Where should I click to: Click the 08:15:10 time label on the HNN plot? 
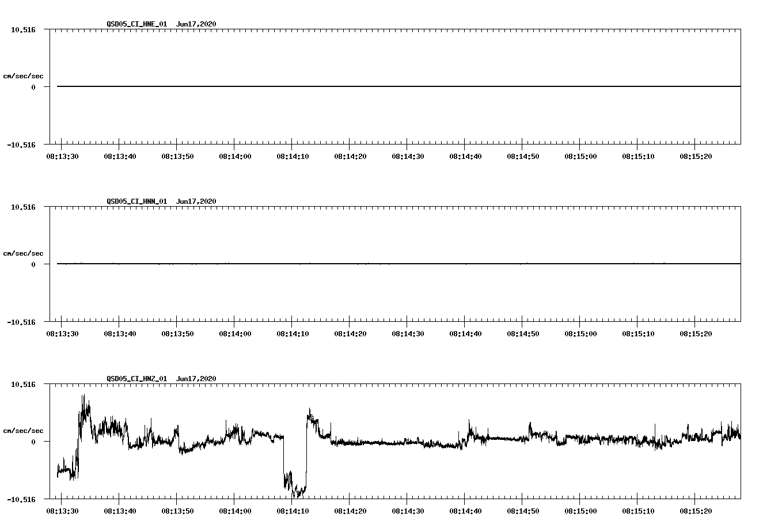pos(638,334)
